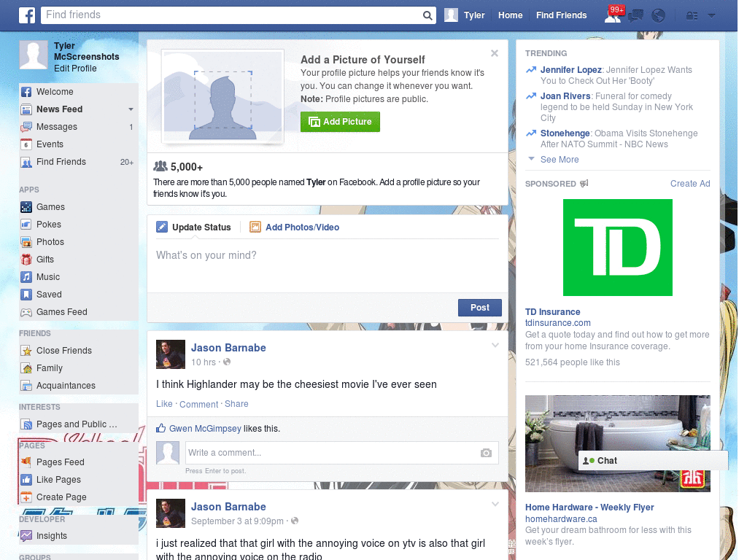Click the Pages Feed icon
Screen dimensions: 747x560
tap(26, 462)
